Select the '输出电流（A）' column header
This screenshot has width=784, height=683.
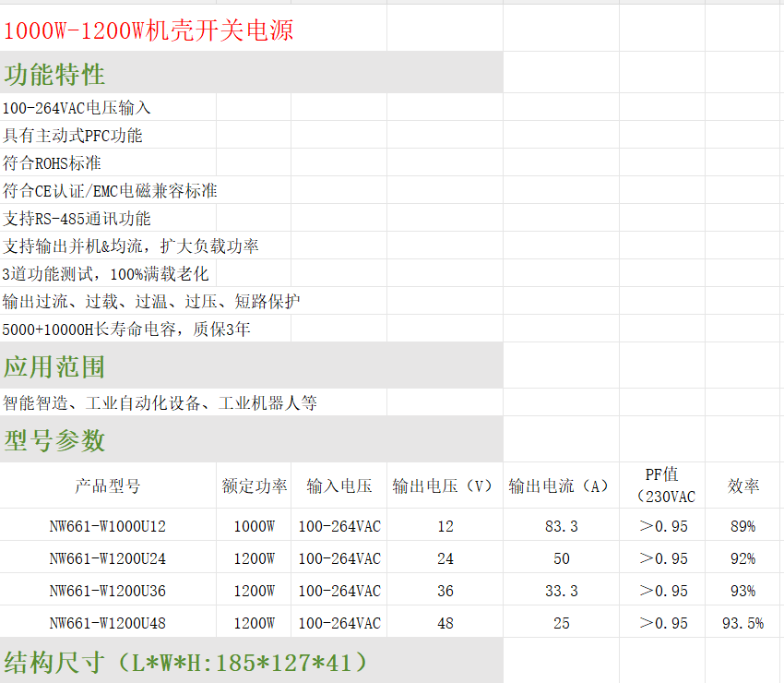[x=561, y=485]
